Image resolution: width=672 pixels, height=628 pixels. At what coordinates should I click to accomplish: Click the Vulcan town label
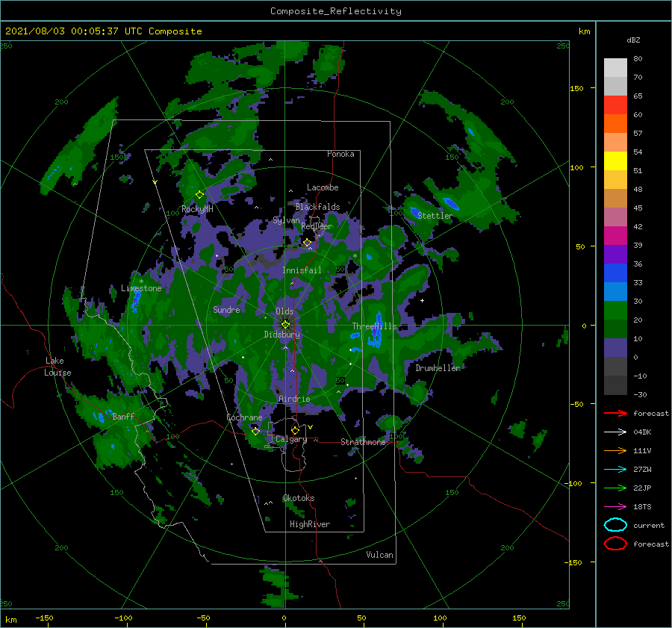pos(379,555)
